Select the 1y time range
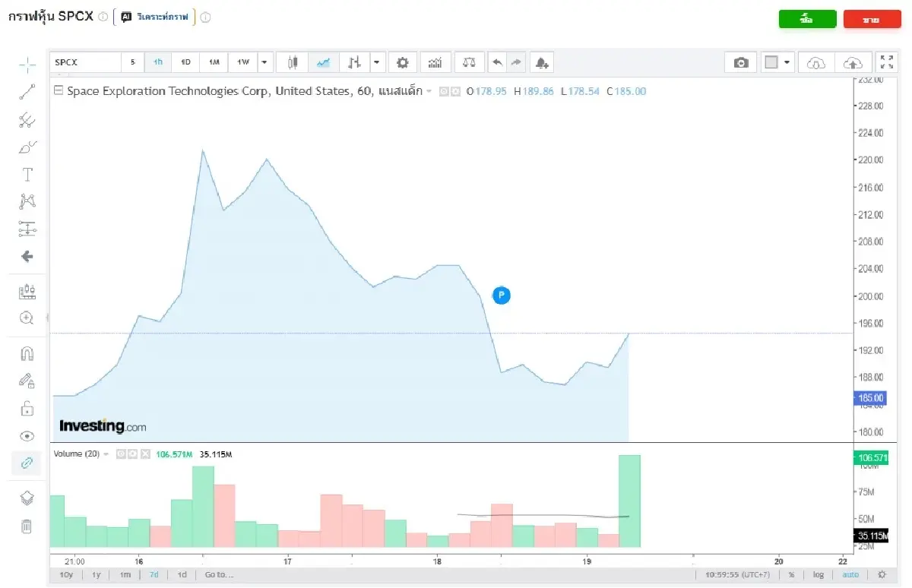This screenshot has height=588, width=912. pos(97,575)
